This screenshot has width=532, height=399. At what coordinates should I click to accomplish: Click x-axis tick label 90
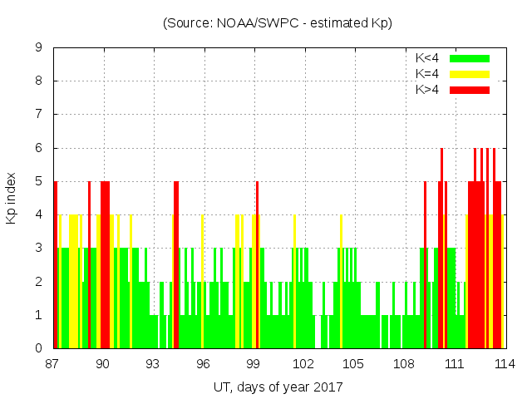click(104, 363)
